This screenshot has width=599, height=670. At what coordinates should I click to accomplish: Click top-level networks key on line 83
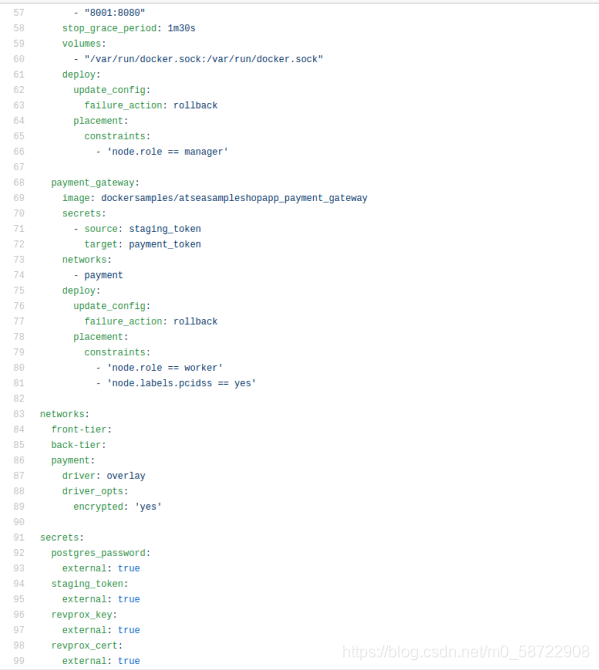[x=62, y=414]
